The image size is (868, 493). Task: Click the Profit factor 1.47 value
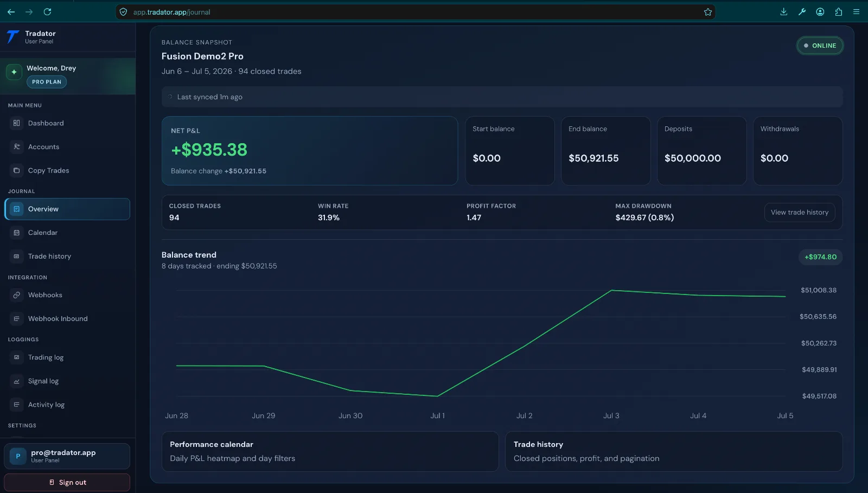(474, 217)
